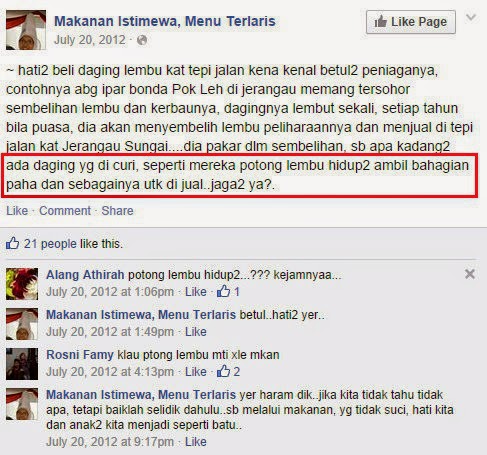This screenshot has width=487, height=455.
Task: Click the July 20, 2012 post date
Action: [90, 40]
